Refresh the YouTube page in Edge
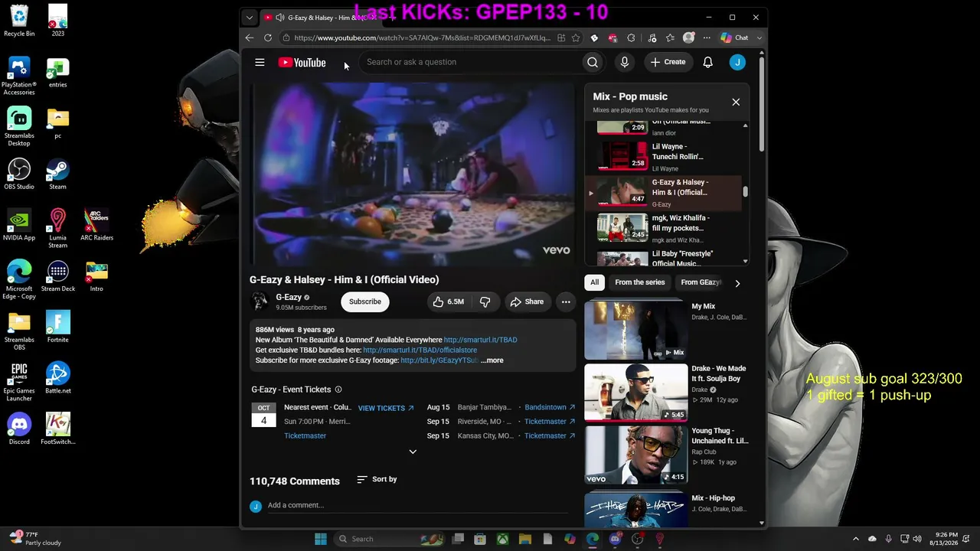This screenshot has width=980, height=551. click(268, 37)
